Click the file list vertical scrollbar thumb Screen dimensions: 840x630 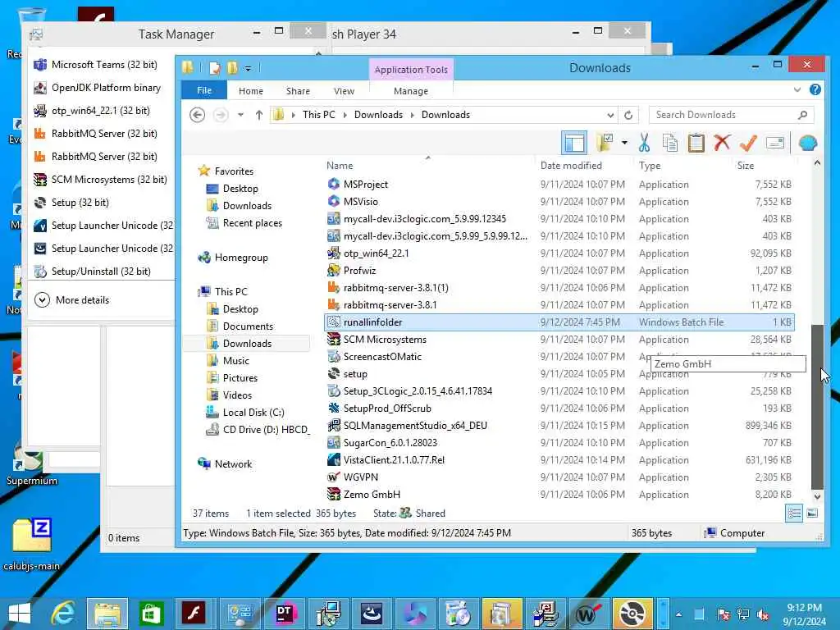817,406
